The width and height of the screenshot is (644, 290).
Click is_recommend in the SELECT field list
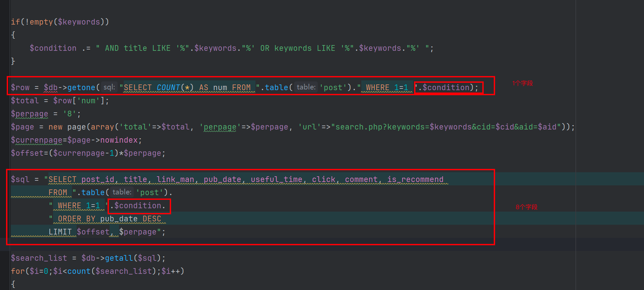[x=415, y=179]
